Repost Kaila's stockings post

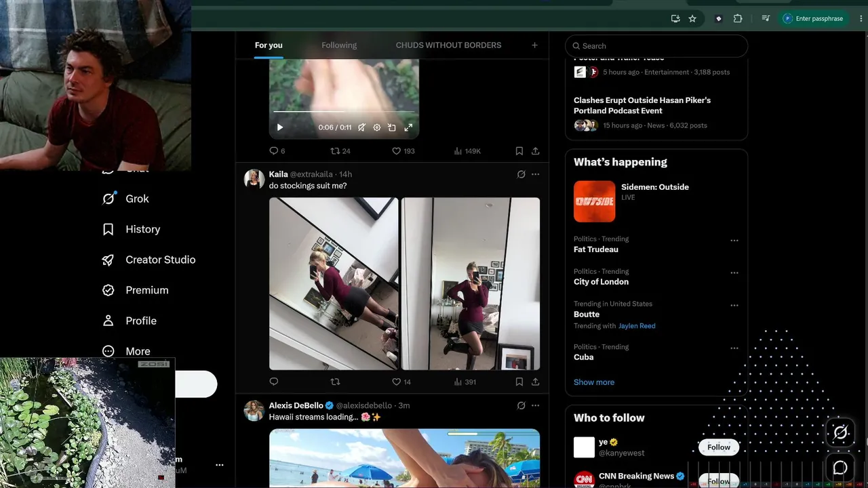click(x=335, y=382)
